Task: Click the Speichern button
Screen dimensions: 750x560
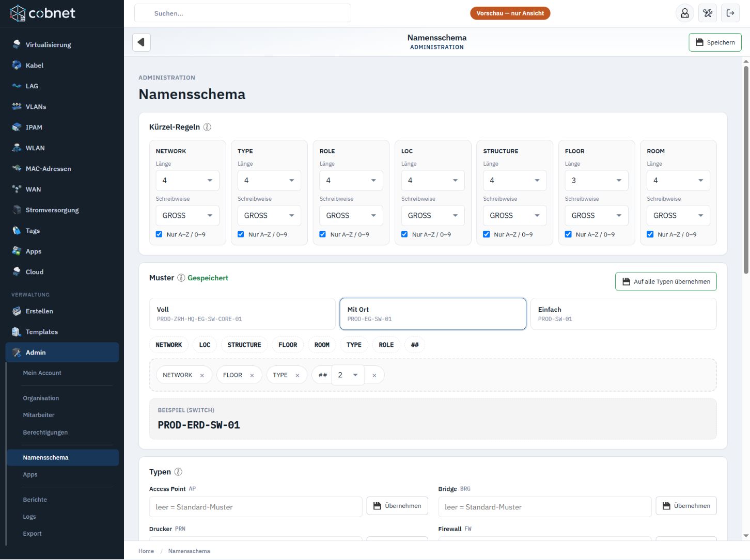Action: pyautogui.click(x=715, y=42)
